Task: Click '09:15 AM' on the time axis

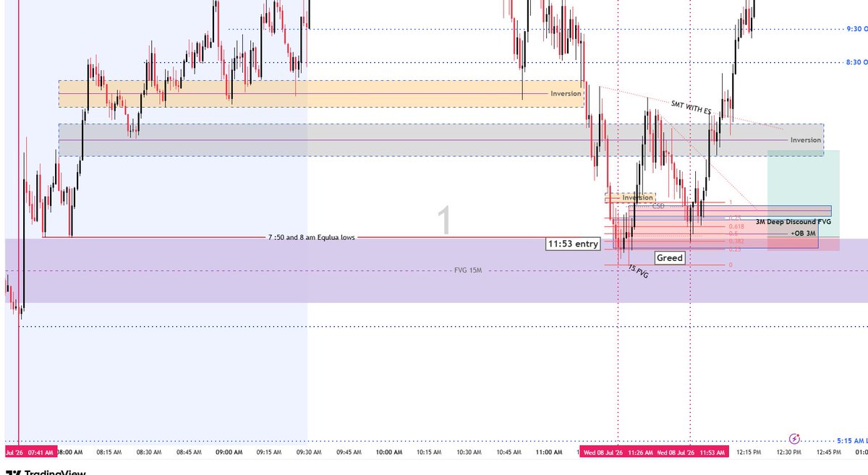Action: (269, 453)
